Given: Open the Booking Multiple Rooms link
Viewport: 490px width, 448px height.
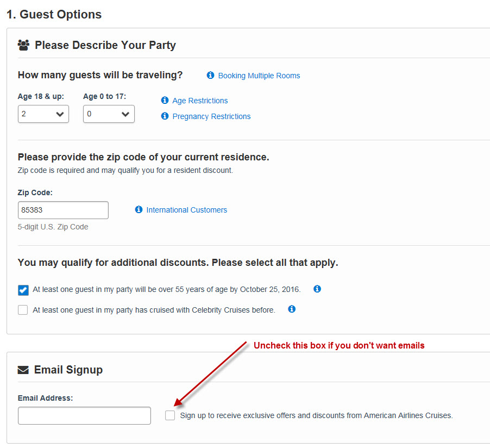Looking at the screenshot, I should 259,76.
